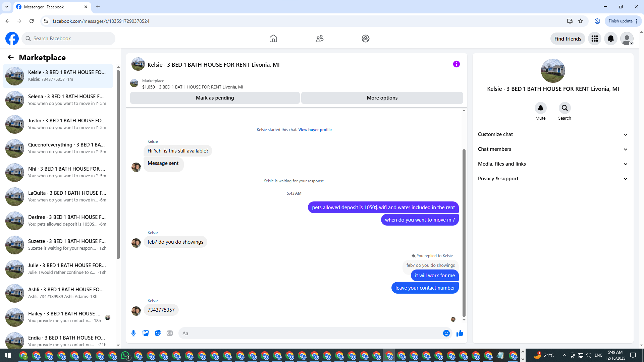This screenshot has height=362, width=644.
Task: Open Suzette's rental conversation
Action: coord(58,245)
